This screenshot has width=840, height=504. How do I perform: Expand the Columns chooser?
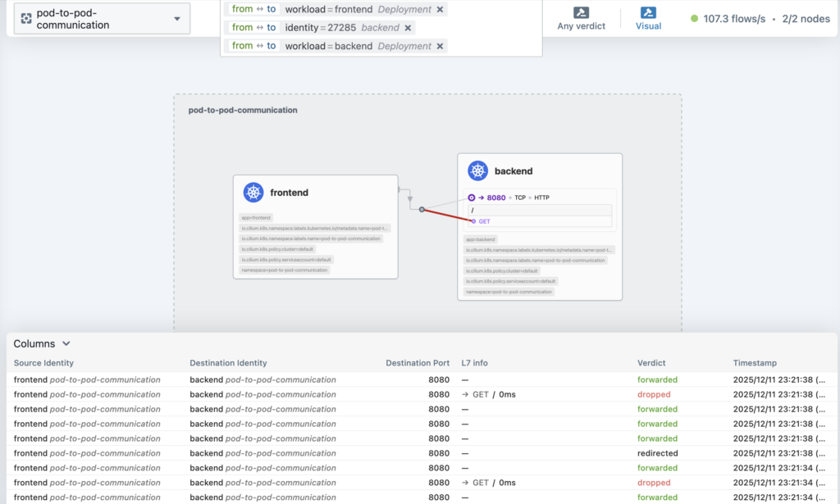(43, 344)
